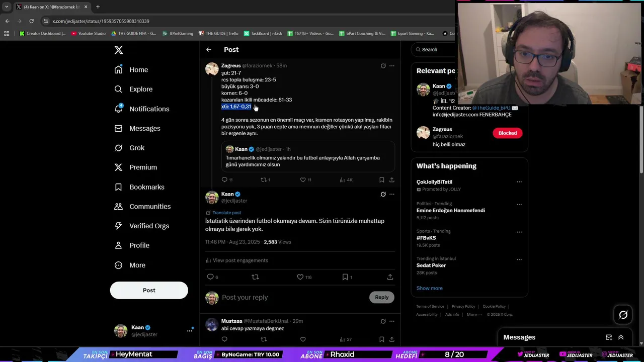Image resolution: width=644 pixels, height=362 pixels.
Task: Click the Search box
Action: tap(433, 49)
